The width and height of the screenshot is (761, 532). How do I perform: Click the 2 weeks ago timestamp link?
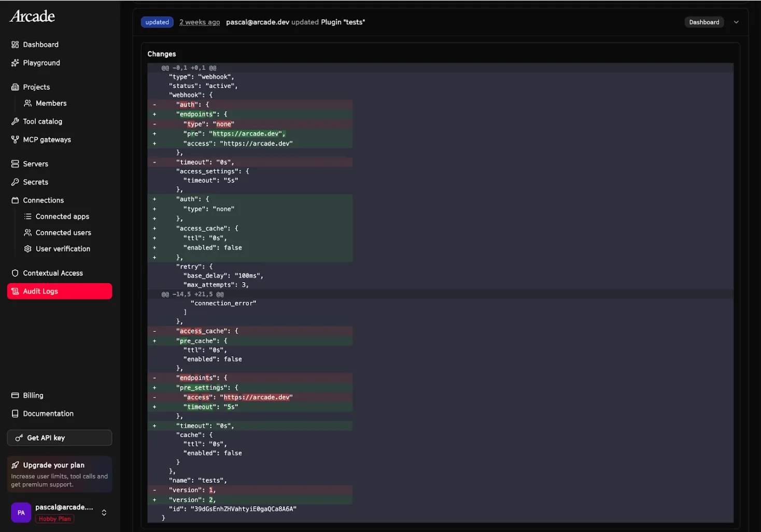(x=200, y=22)
